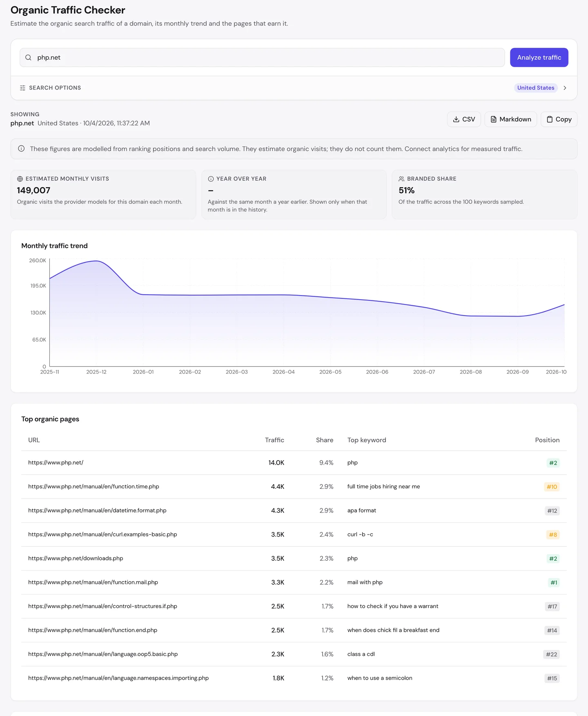The height and width of the screenshot is (716, 588).
Task: Click the #22 position badge
Action: click(551, 654)
